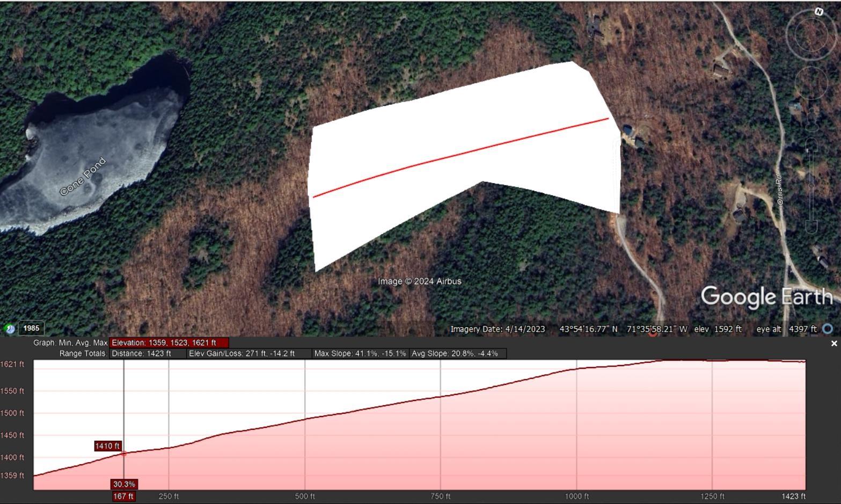The height and width of the screenshot is (504, 841).
Task: Click the Cone Pond map label
Action: (83, 177)
